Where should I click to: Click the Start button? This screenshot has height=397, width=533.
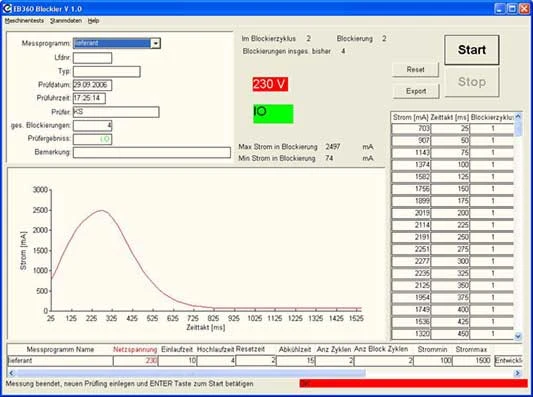[472, 50]
